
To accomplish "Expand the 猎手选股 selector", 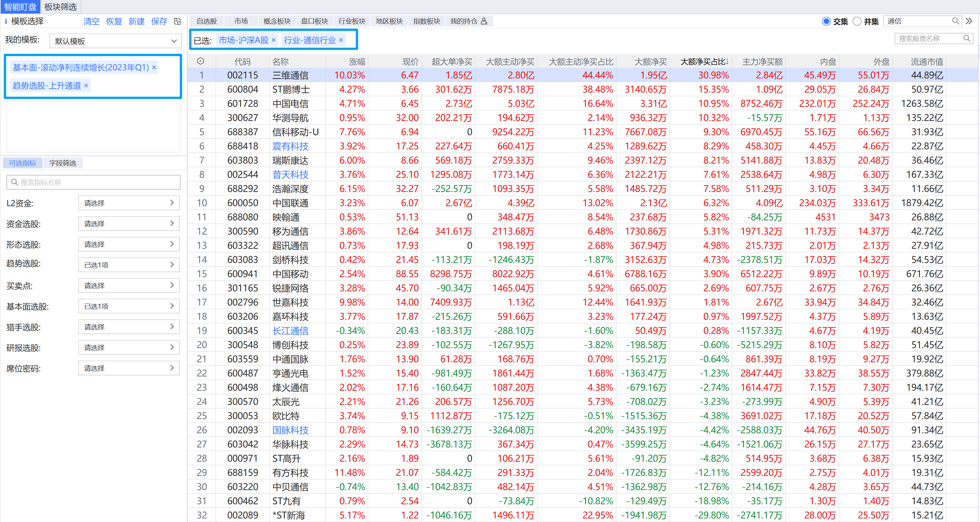I will [x=129, y=327].
